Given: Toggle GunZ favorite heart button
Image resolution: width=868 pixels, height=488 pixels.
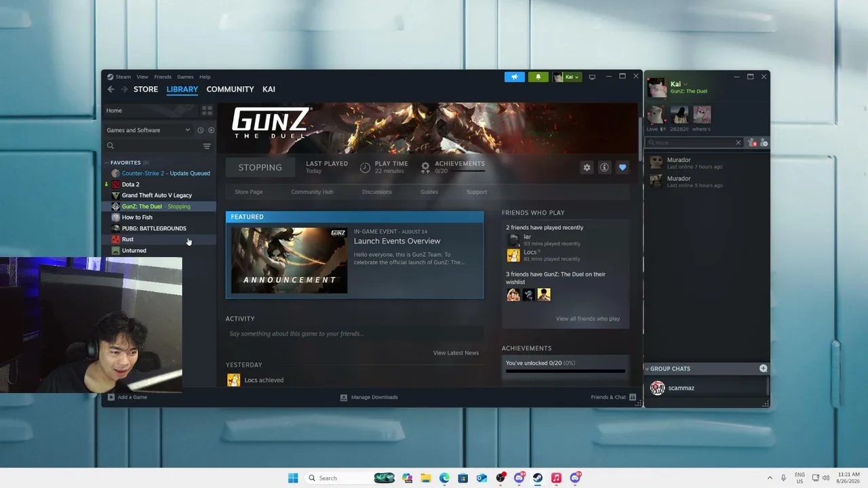Looking at the screenshot, I should coord(623,167).
